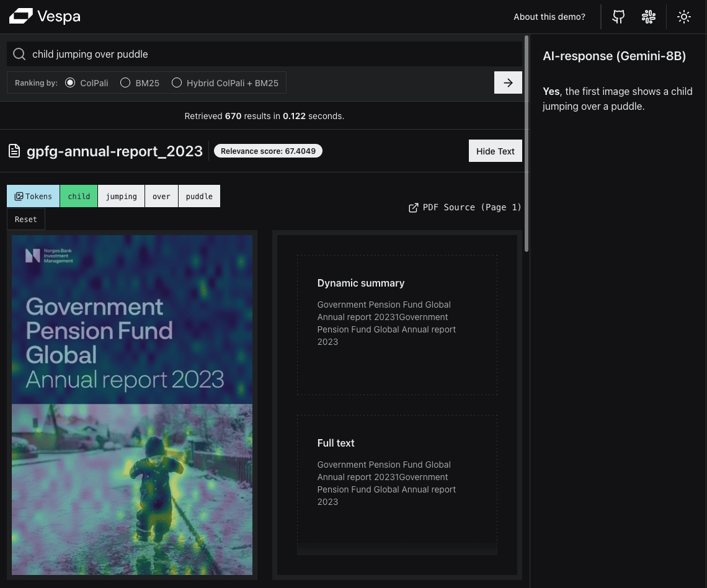Click the Dynamic summary heading
The width and height of the screenshot is (707, 588).
click(361, 283)
